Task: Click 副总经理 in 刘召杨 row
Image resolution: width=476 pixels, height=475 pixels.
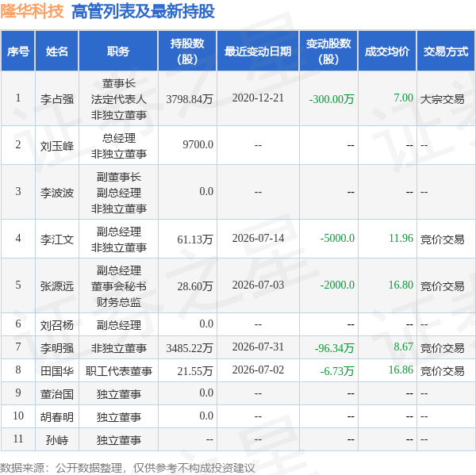Action: [x=119, y=325]
